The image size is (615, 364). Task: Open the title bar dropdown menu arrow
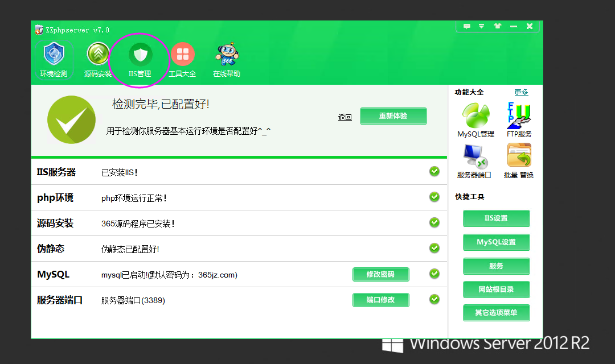[481, 26]
